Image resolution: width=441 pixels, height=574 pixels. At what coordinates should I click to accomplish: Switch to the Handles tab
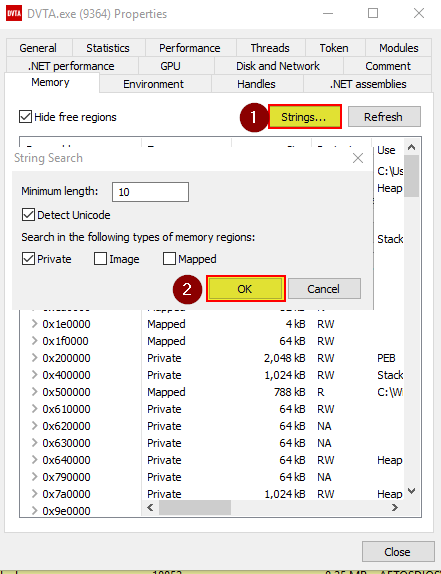pyautogui.click(x=257, y=84)
